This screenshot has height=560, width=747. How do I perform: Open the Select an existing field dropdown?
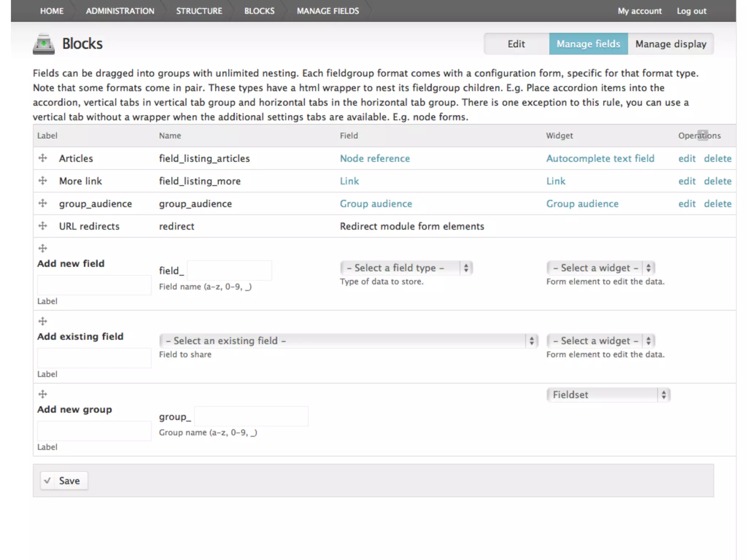[x=348, y=341]
